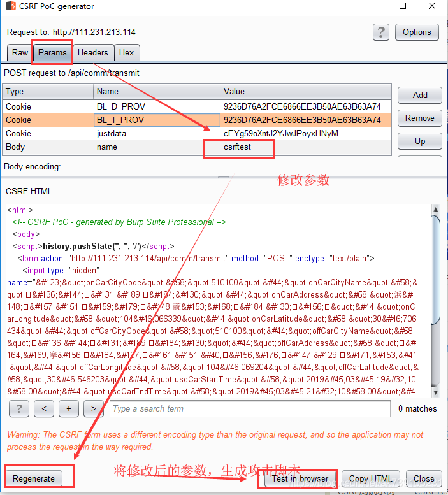Sort by the Value column header
448x495 pixels.
click(306, 92)
